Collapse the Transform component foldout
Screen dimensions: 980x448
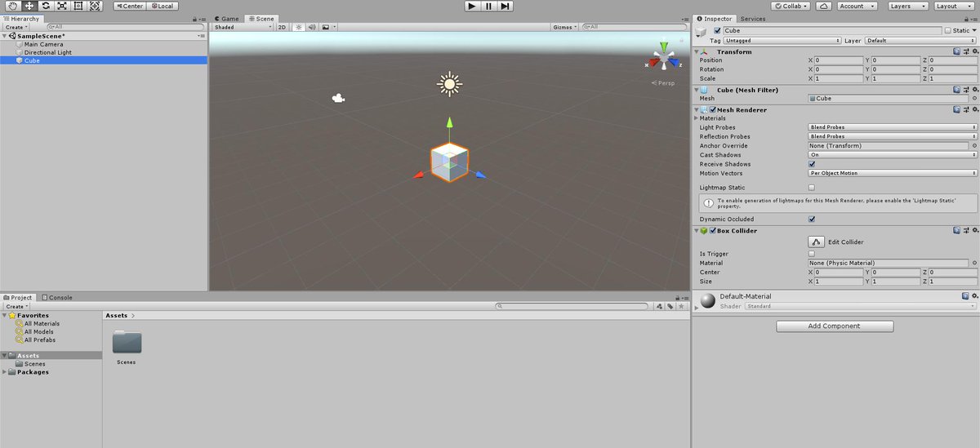(697, 51)
